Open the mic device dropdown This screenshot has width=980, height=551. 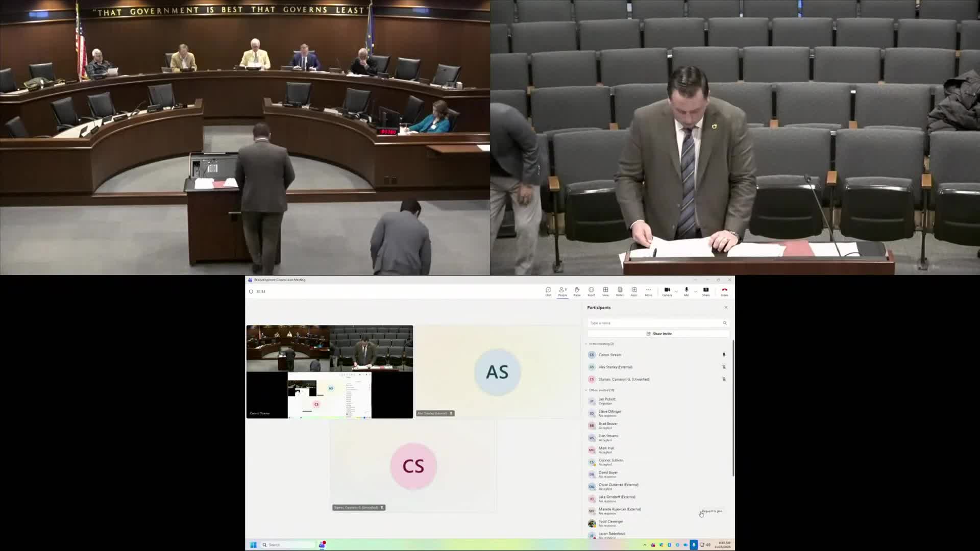[696, 291]
